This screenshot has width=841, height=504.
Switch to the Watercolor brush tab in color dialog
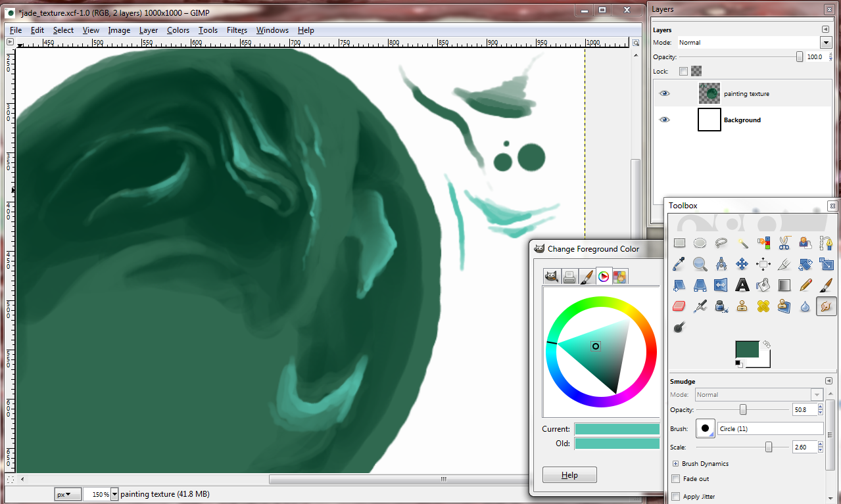click(586, 277)
